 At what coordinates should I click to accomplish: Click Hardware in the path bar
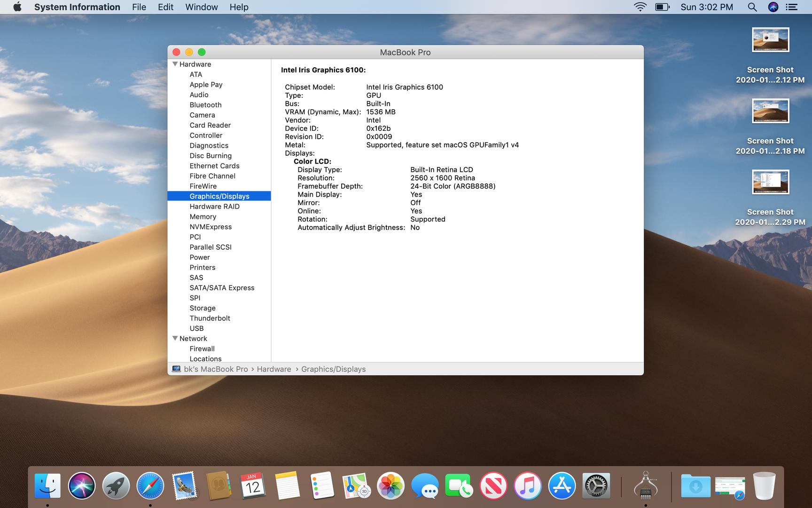click(x=274, y=369)
